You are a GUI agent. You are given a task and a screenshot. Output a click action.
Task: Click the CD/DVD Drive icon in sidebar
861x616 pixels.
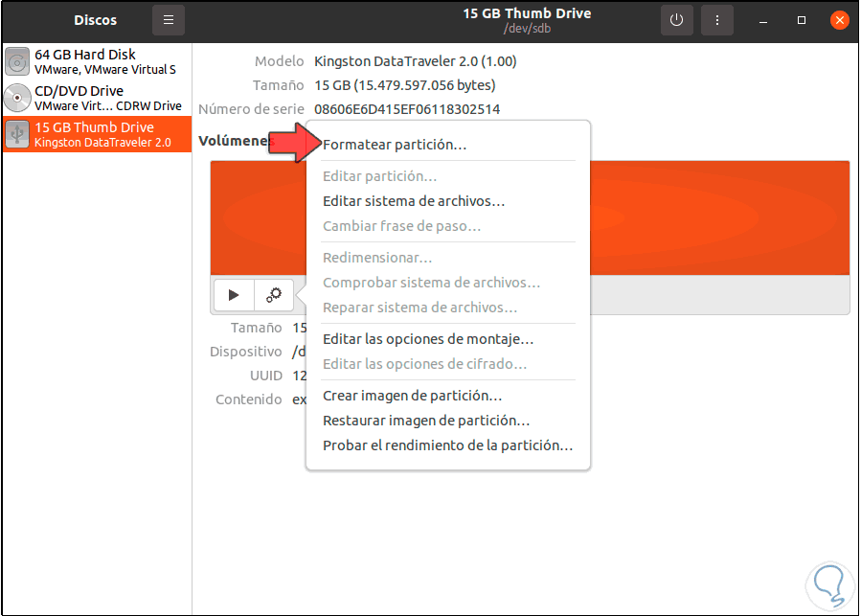pos(16,97)
